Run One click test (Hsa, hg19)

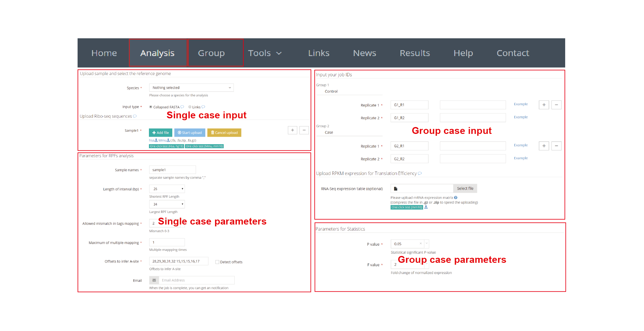167,146
